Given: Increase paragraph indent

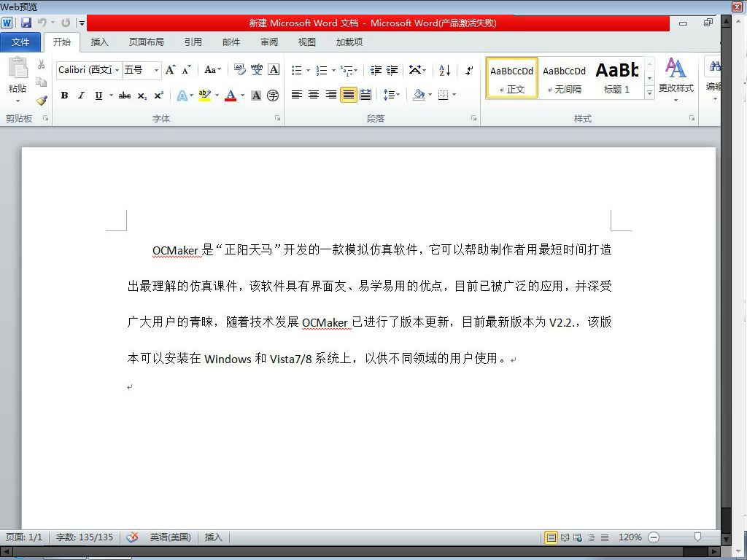Looking at the screenshot, I should coord(392,71).
